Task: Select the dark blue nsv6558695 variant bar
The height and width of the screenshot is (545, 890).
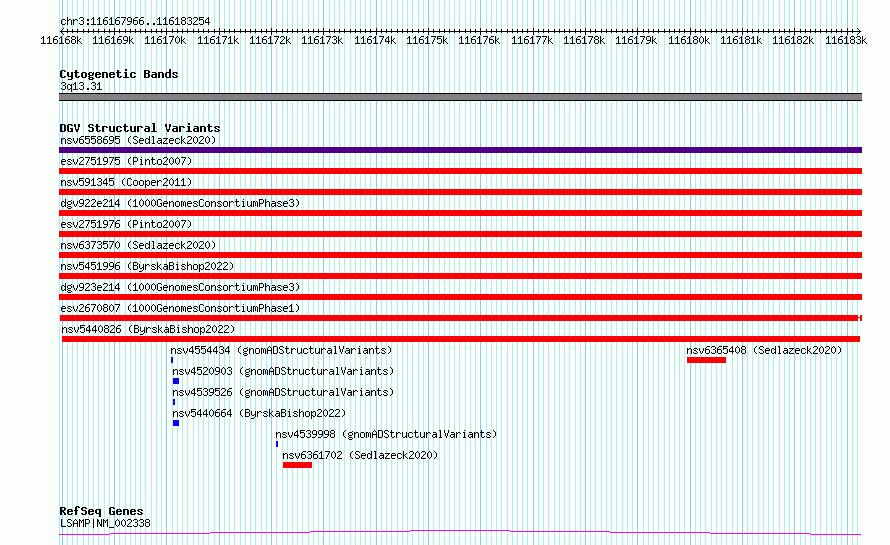Action: click(x=460, y=150)
